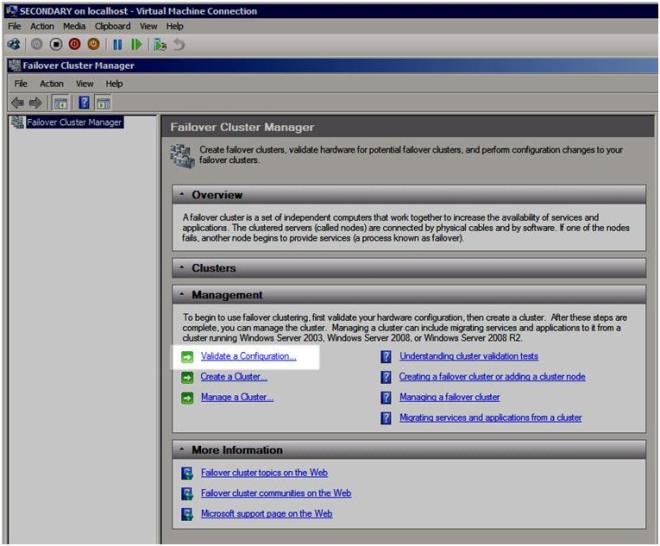
Task: Click the red Shut Down VM icon
Action: click(75, 44)
